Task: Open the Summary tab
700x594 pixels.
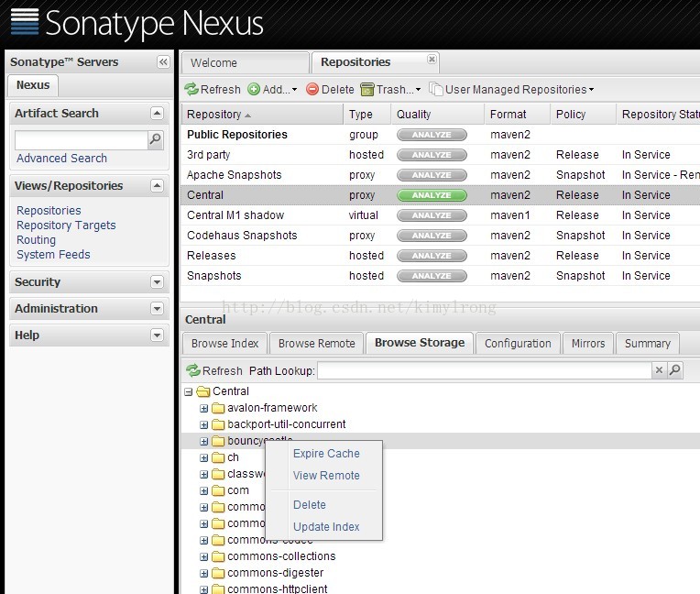Action: pyautogui.click(x=648, y=343)
